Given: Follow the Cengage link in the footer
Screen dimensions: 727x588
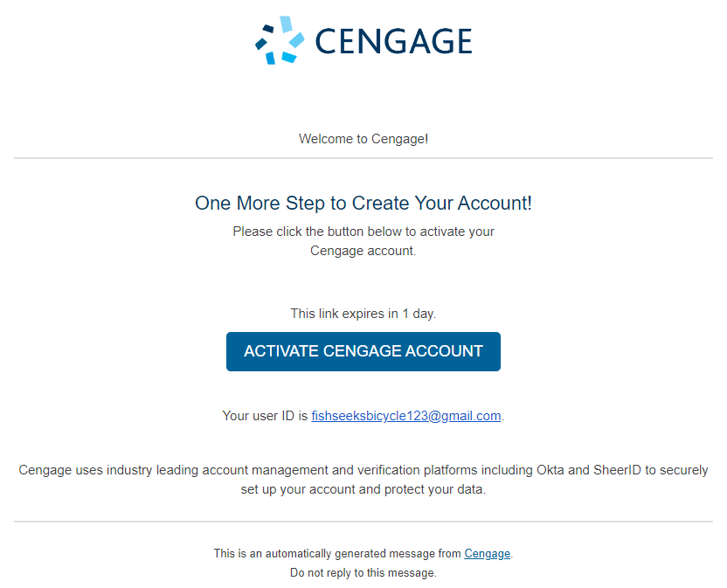Looking at the screenshot, I should (488, 553).
